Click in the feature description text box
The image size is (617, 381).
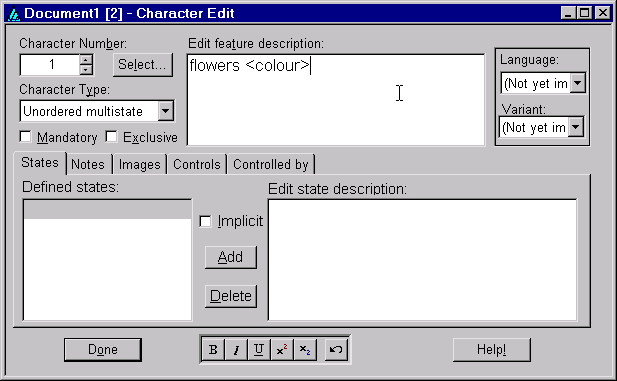point(336,100)
